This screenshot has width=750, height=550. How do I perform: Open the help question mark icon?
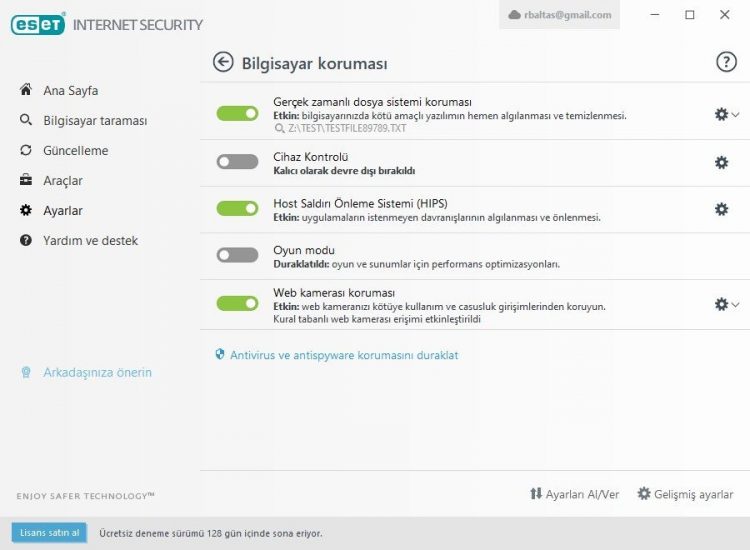click(726, 62)
